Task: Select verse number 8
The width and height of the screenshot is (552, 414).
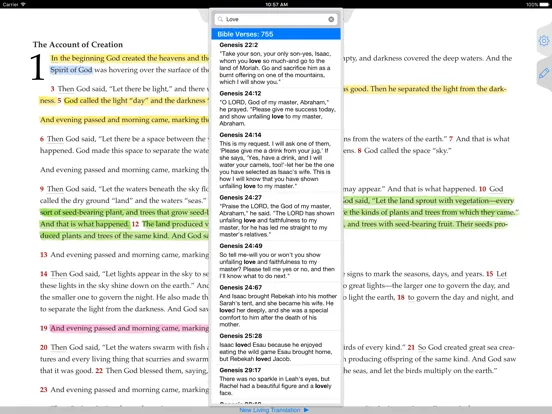Action: (x=359, y=151)
